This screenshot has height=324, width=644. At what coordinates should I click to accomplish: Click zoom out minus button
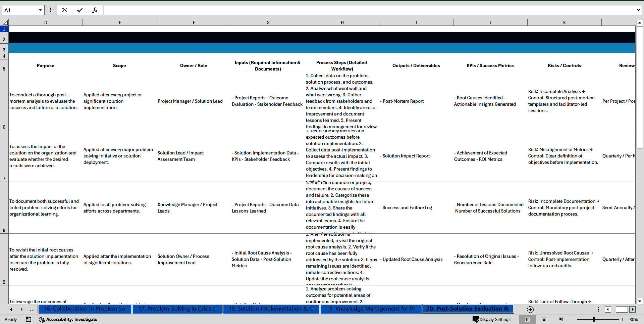coord(573,319)
